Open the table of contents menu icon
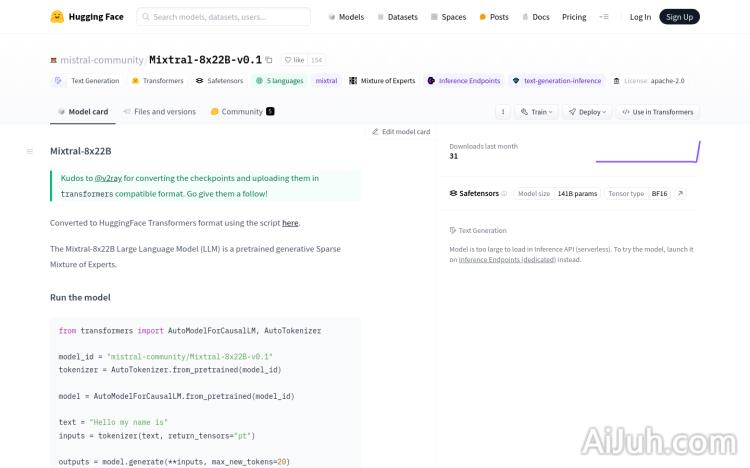750x468 pixels. click(29, 151)
